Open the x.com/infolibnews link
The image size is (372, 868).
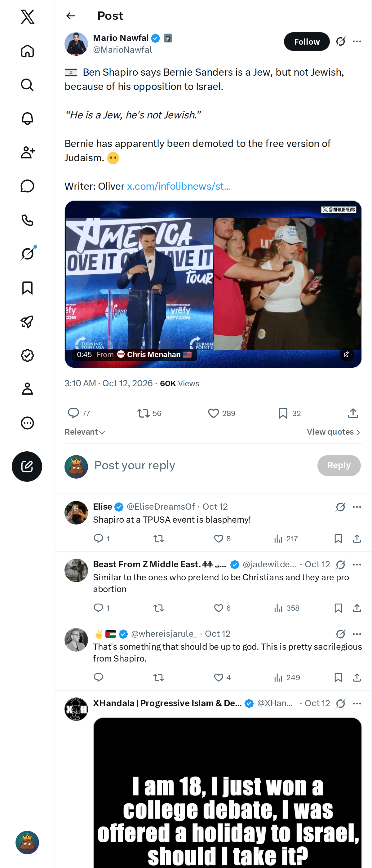tap(179, 186)
